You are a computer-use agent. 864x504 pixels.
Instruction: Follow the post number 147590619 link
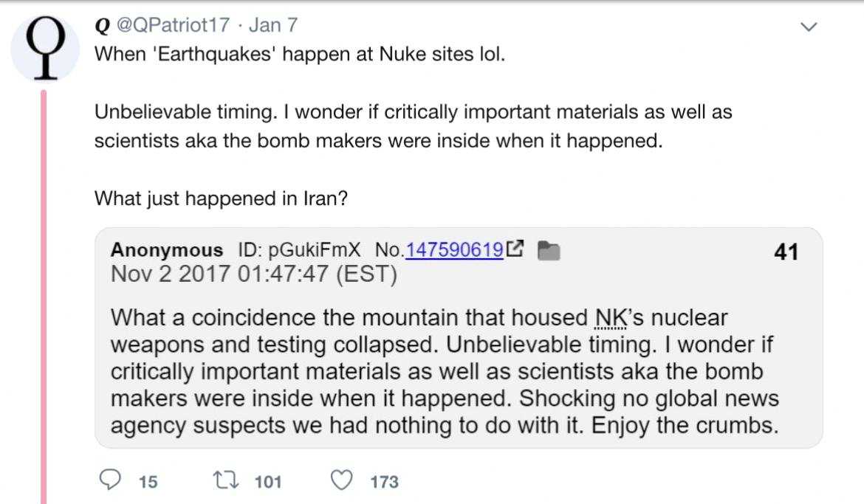tap(454, 250)
